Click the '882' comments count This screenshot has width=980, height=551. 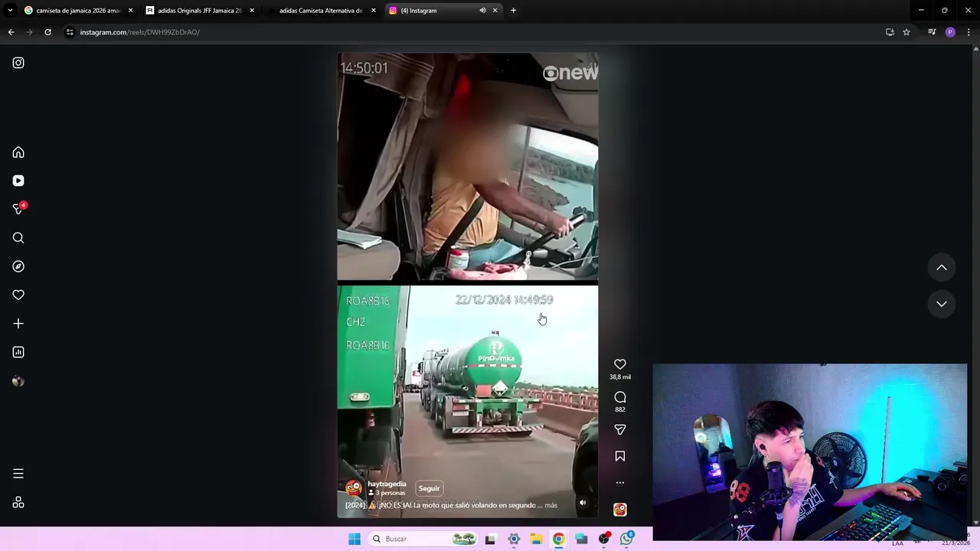620,409
